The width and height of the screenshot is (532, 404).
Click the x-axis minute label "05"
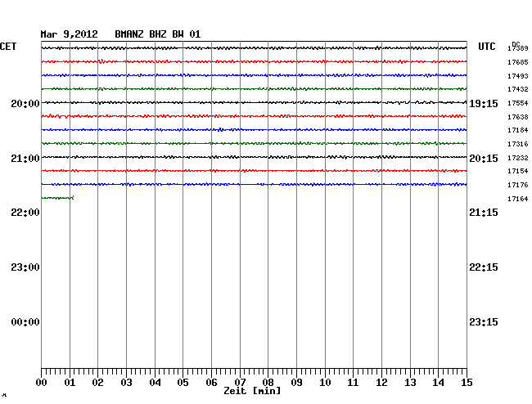click(x=183, y=383)
